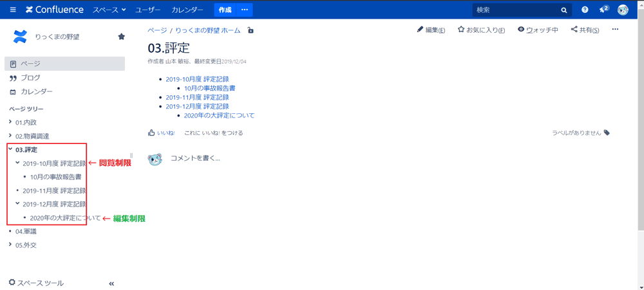Screen dimensions: 644x290
Task: Open the スペース menu in header
Action: 109,10
